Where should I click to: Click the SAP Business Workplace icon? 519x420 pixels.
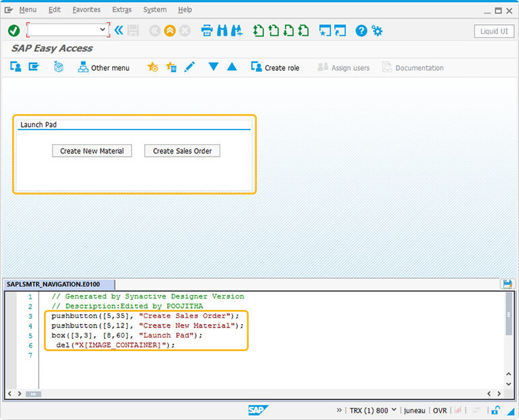pos(59,66)
